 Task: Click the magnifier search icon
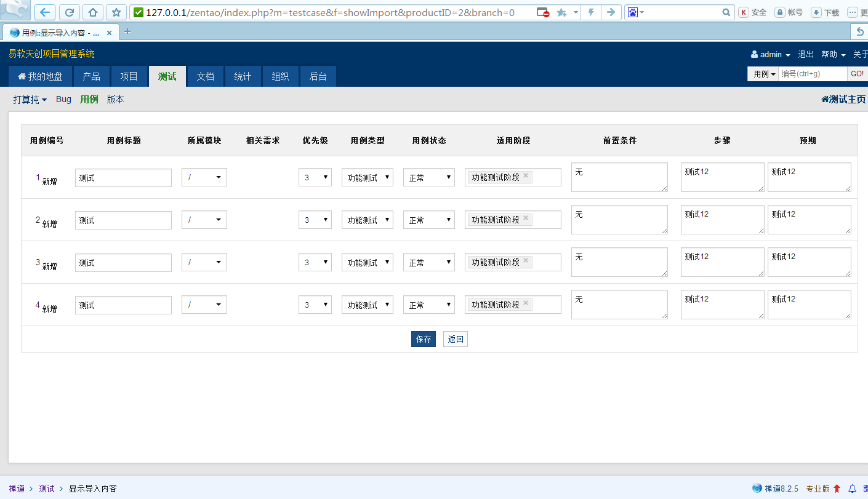point(726,12)
